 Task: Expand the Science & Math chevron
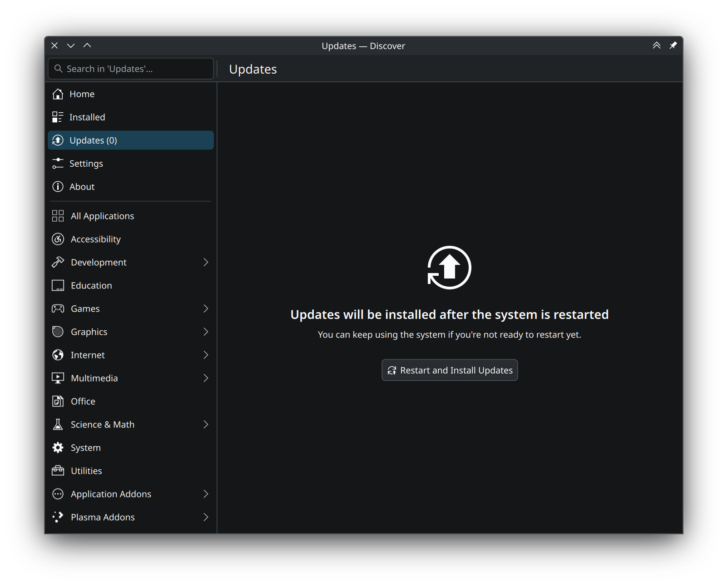point(206,424)
